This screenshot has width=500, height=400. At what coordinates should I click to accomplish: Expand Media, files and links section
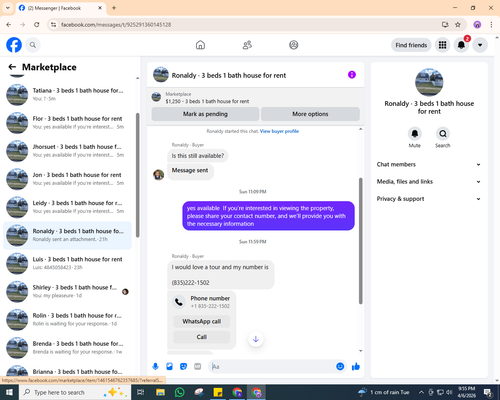pyautogui.click(x=429, y=182)
